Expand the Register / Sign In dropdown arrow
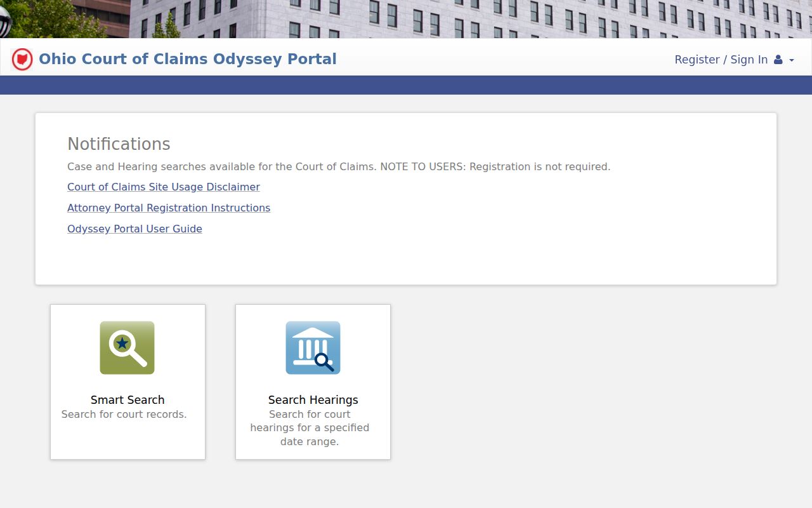 point(792,60)
